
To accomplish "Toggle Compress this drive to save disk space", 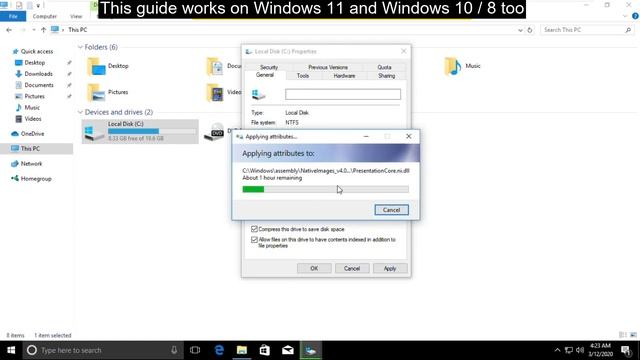I will (x=254, y=229).
